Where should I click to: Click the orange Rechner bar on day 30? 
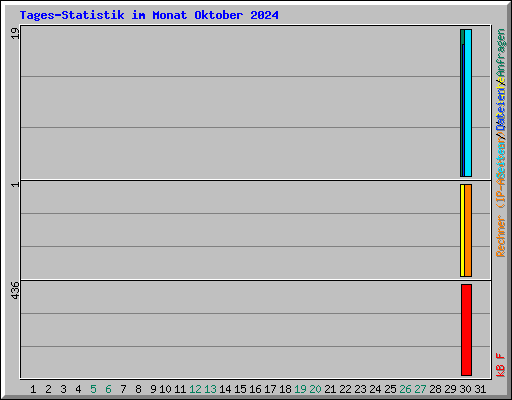tap(468, 230)
